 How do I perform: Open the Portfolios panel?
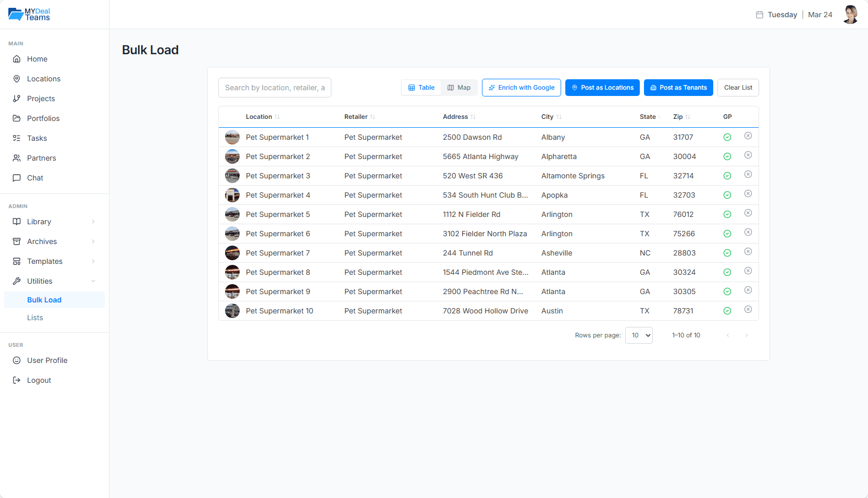click(x=43, y=118)
